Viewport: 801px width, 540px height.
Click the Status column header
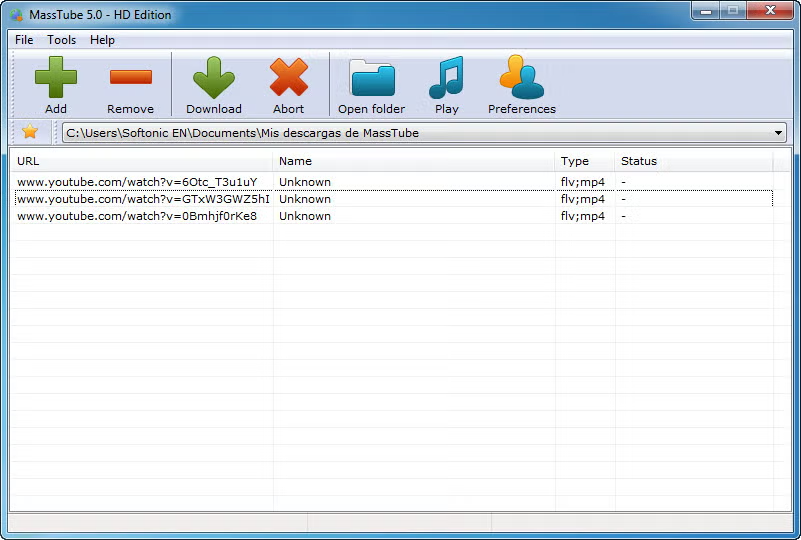click(x=694, y=161)
